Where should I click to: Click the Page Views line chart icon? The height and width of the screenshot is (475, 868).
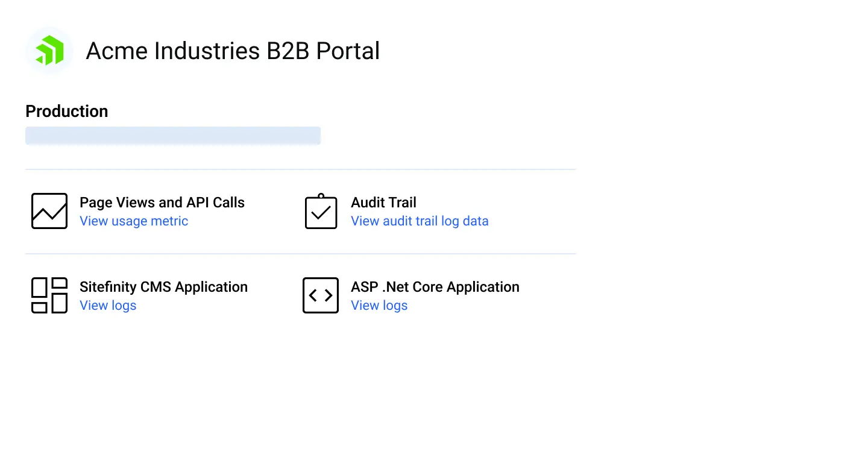(x=49, y=211)
